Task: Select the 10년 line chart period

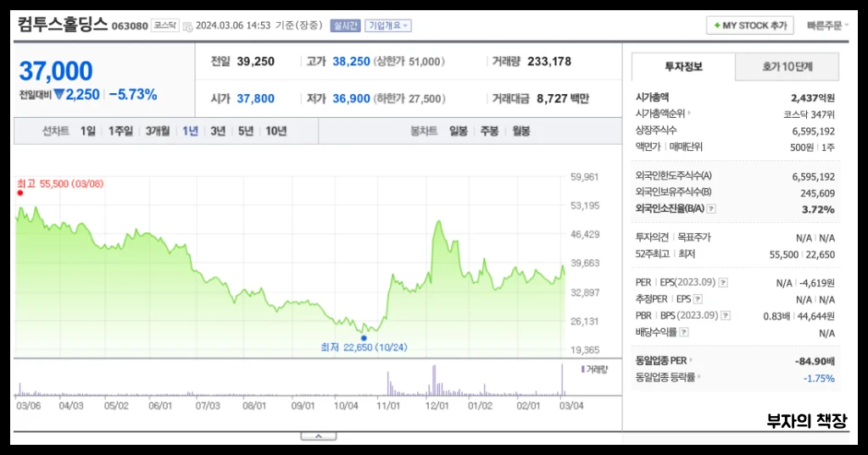Action: click(275, 131)
